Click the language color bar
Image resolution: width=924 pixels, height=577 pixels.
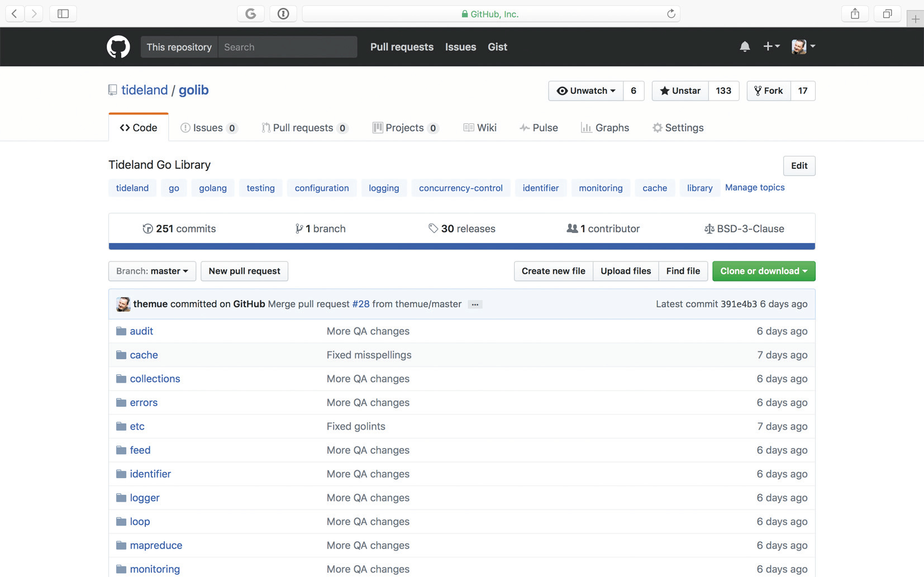coord(461,246)
